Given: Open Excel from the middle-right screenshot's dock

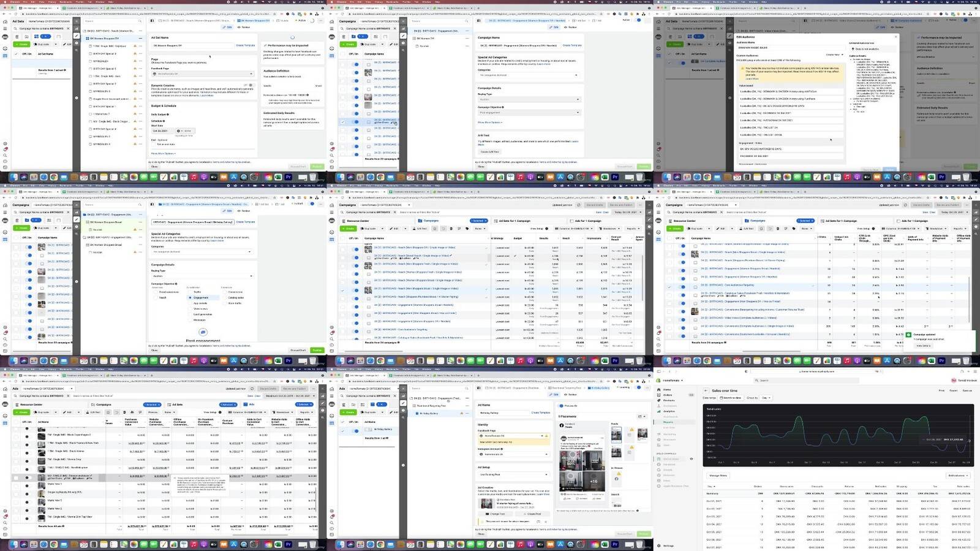Looking at the screenshot, I should pos(932,361).
